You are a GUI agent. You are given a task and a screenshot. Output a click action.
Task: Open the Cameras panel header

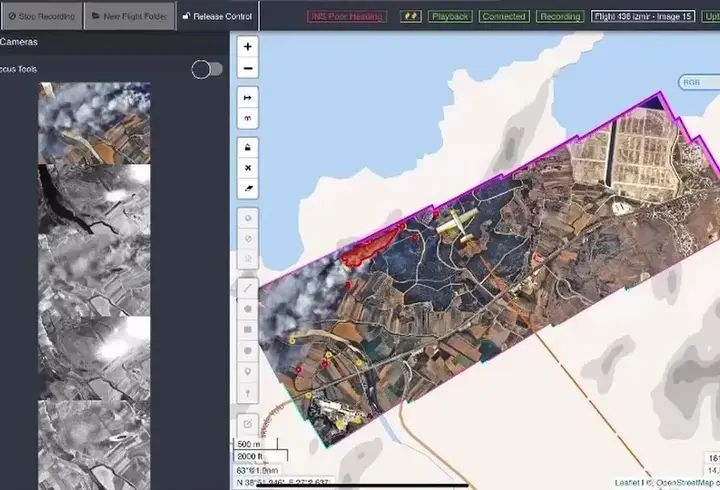pyautogui.click(x=19, y=42)
